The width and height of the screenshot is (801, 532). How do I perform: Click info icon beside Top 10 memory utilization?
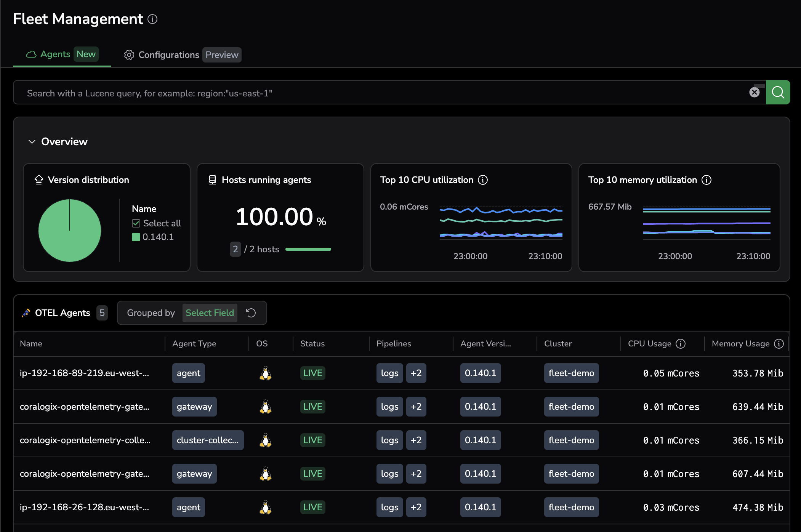tap(706, 180)
